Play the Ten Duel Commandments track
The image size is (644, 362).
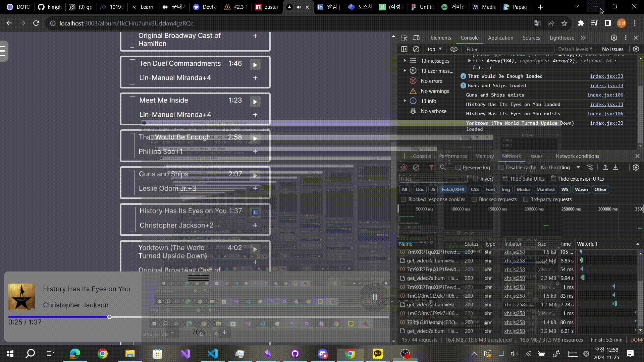(x=255, y=65)
